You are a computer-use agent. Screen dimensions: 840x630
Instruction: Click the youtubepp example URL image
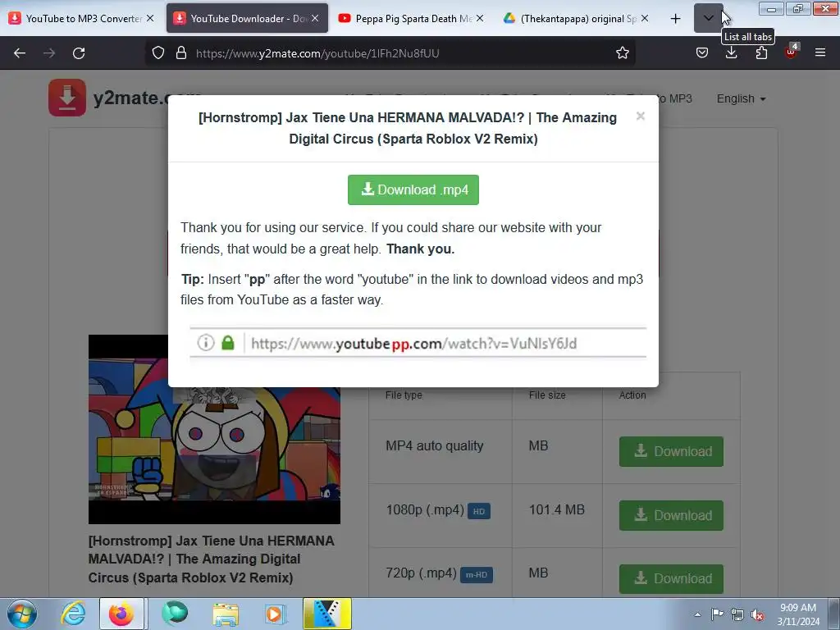418,343
